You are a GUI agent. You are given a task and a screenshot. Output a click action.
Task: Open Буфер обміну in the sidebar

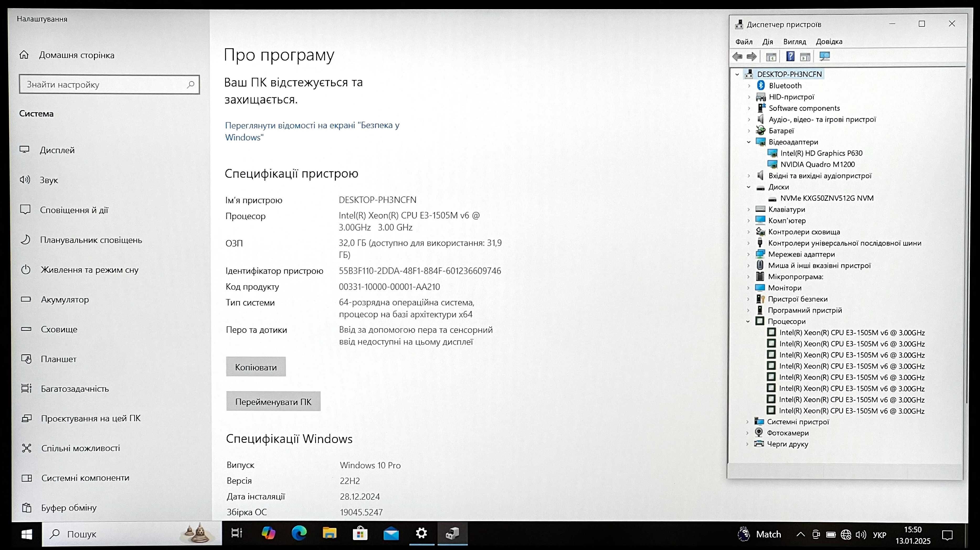coord(59,508)
